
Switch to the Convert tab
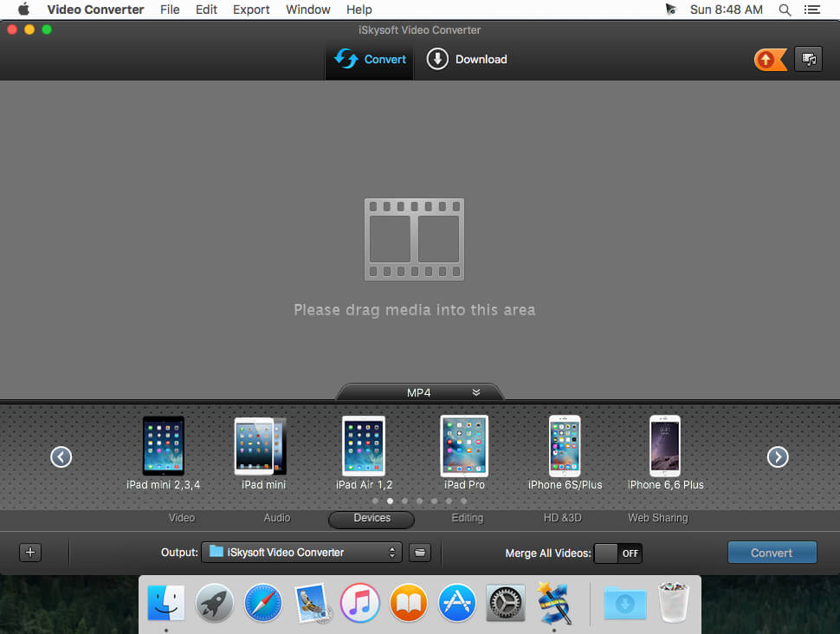click(x=370, y=59)
